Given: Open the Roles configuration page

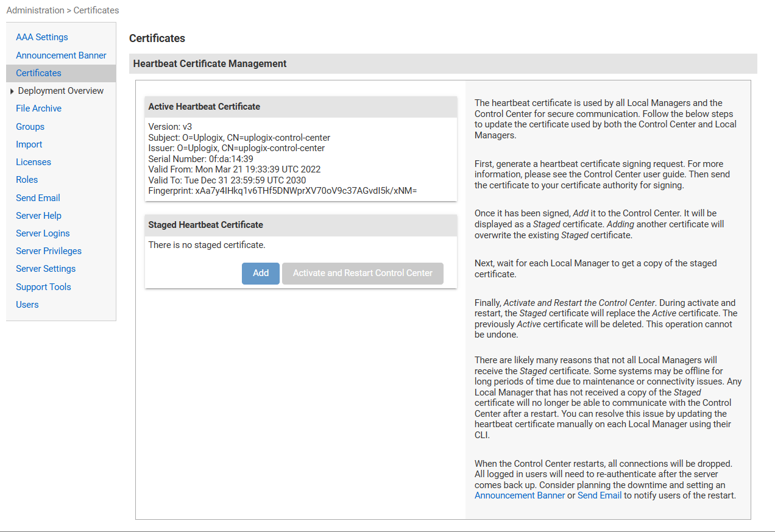Looking at the screenshot, I should coord(27,180).
